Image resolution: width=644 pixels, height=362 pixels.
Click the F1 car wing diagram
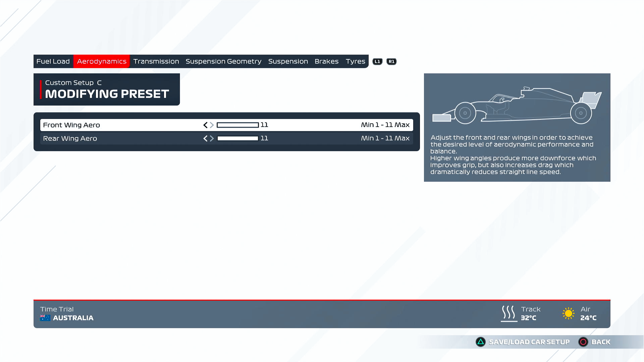pyautogui.click(x=517, y=106)
